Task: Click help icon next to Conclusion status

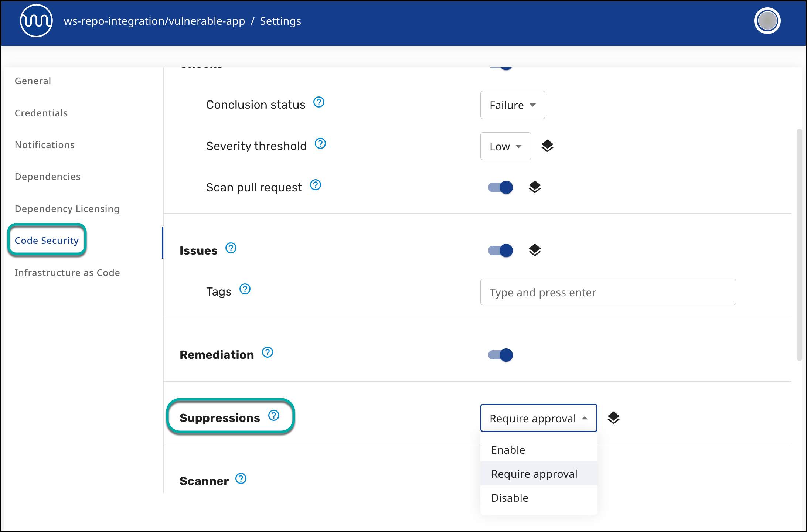Action: (319, 102)
